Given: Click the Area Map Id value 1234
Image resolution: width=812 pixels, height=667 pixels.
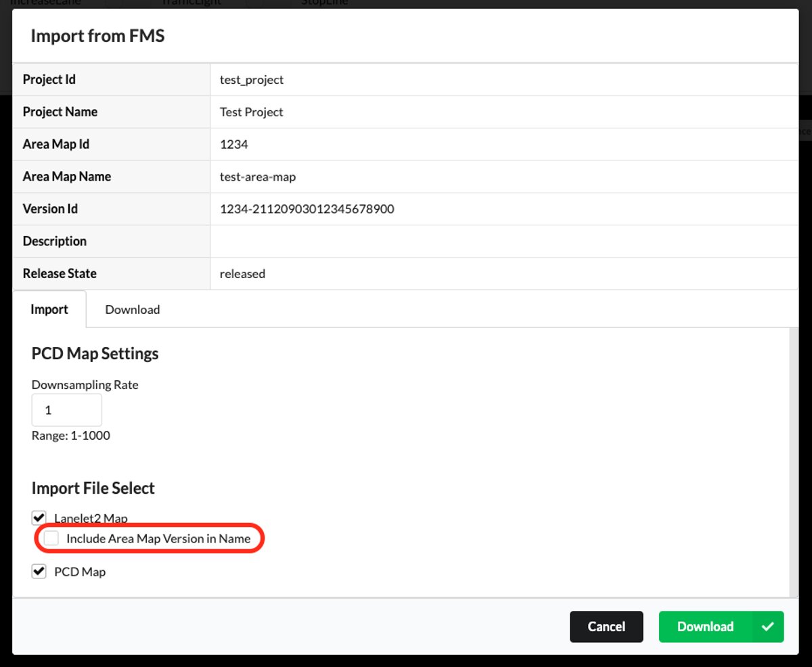Looking at the screenshot, I should click(234, 145).
